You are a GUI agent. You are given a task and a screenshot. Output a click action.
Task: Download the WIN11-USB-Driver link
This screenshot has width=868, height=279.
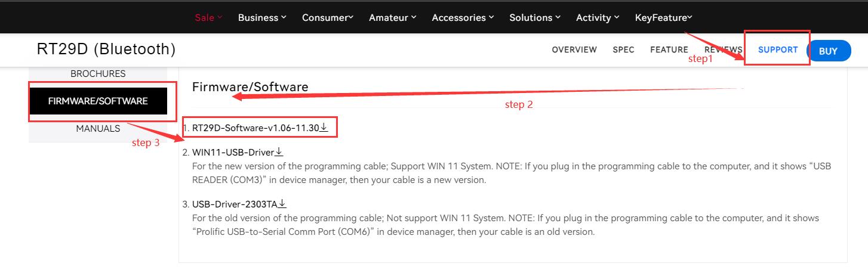(233, 152)
